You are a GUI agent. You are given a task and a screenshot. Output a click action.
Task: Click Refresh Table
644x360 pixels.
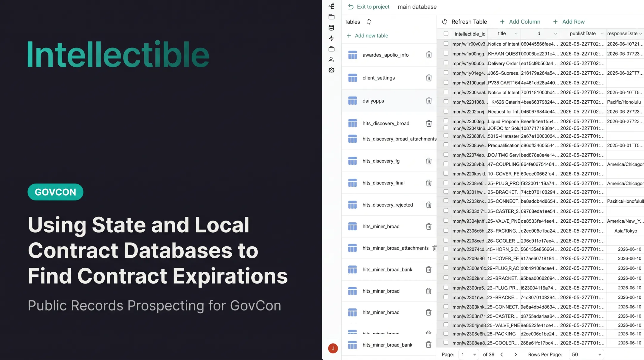464,22
